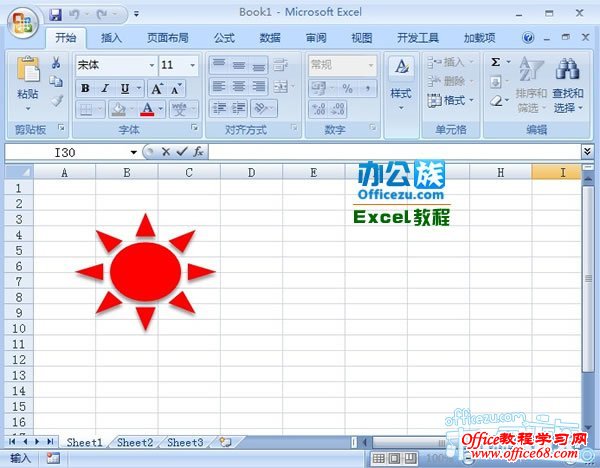This screenshot has width=600, height=468.
Task: Decrease decimal places
Action: tap(338, 109)
